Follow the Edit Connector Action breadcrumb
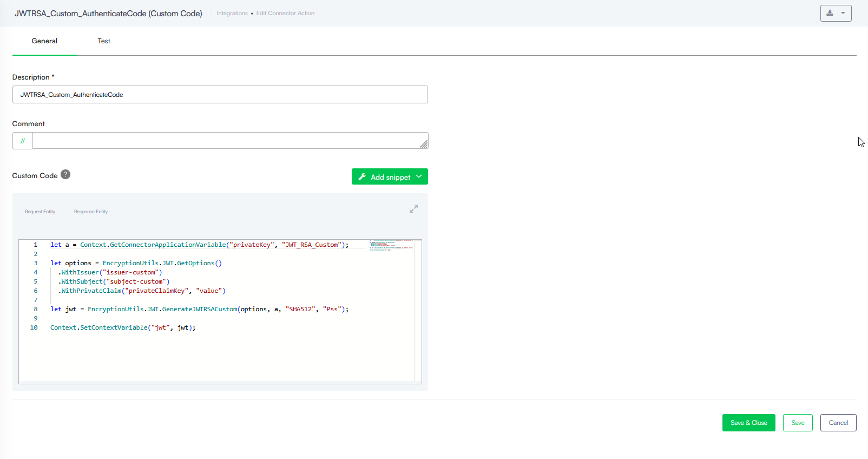This screenshot has width=868, height=459. click(285, 13)
